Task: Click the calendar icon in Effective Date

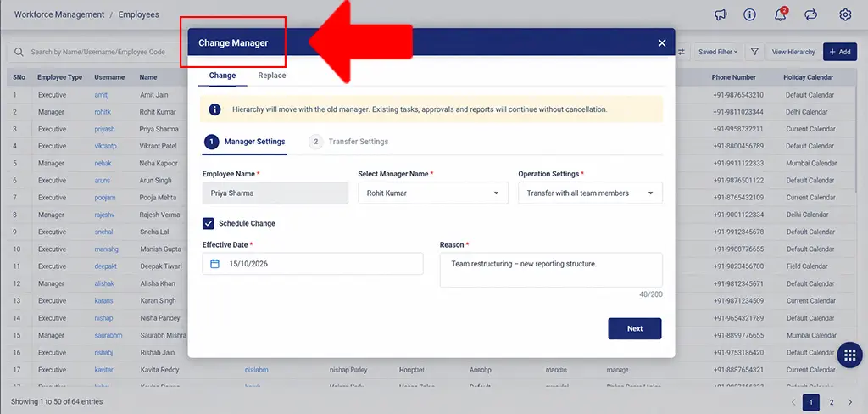Action: (x=214, y=264)
